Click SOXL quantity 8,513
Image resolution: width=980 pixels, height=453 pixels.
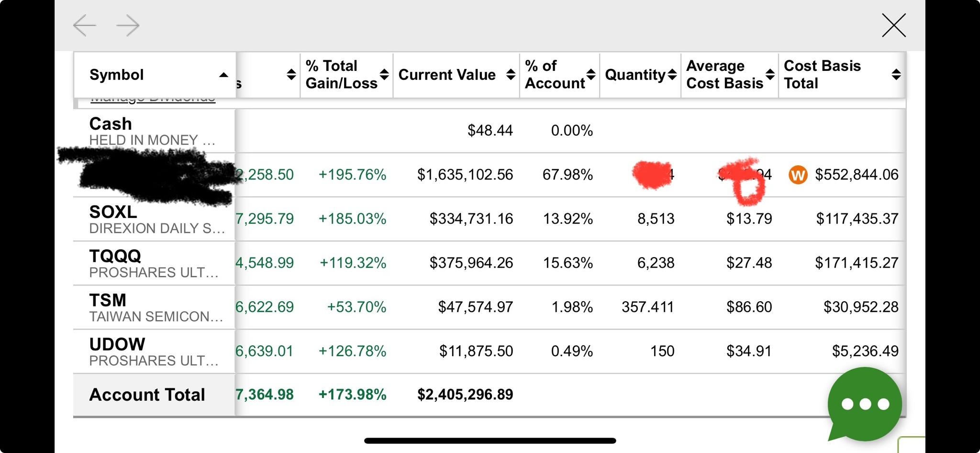tap(656, 219)
